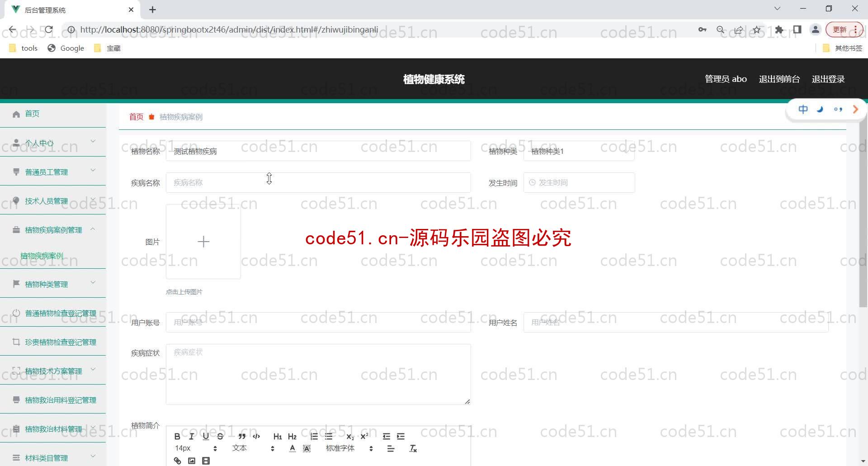
Task: Open the Google bookmark
Action: click(x=66, y=48)
